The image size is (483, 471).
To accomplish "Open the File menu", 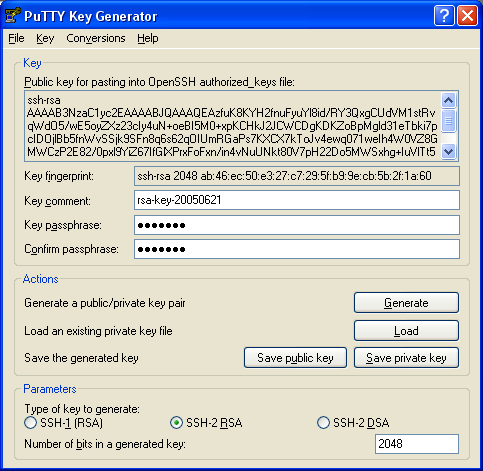I will tap(16, 38).
